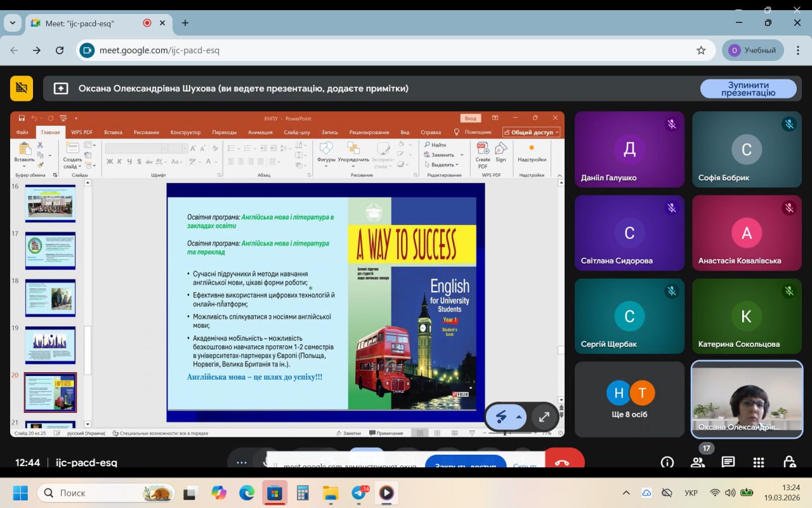
Task: Expand the shared presentation to fullscreen
Action: tap(544, 417)
